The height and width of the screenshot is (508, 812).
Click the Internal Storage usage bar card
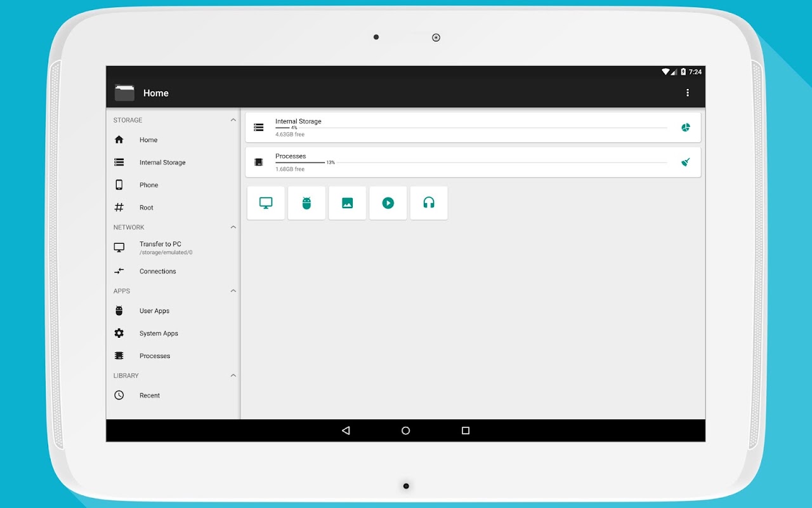(x=473, y=128)
